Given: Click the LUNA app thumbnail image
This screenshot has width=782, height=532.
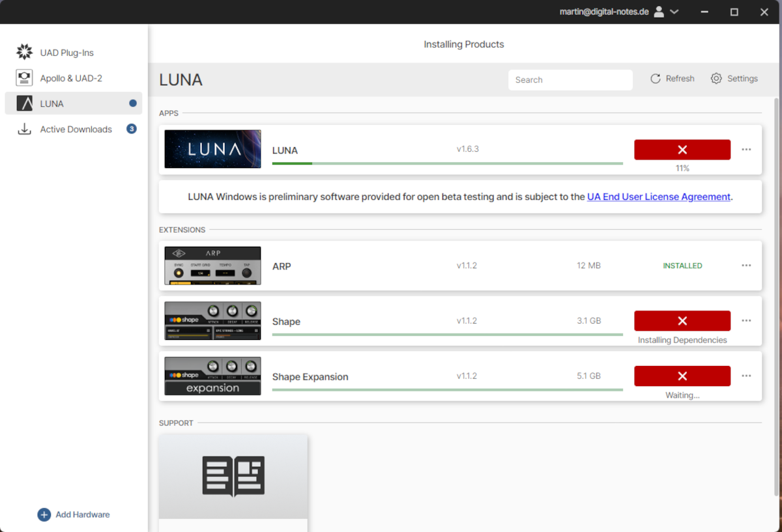Looking at the screenshot, I should 212,149.
